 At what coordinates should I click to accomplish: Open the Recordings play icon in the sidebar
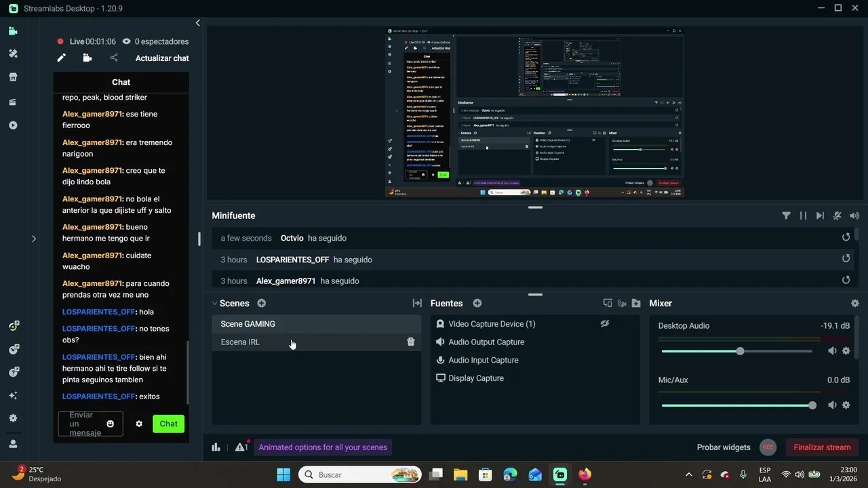point(13,125)
